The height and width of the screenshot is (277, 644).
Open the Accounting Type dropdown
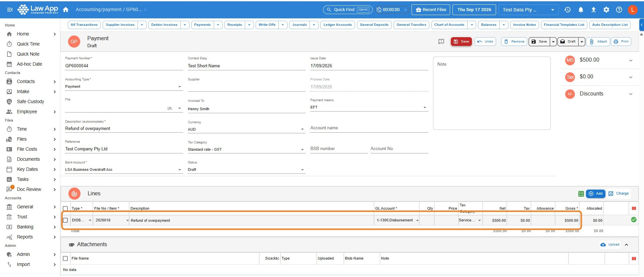tap(124, 86)
